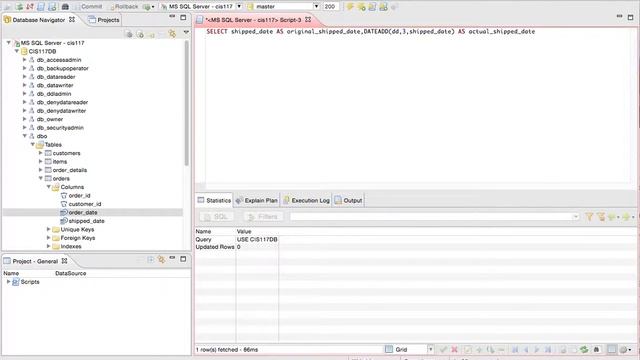640x360 pixels.
Task: Switch to the Explain Plan tab
Action: click(257, 200)
